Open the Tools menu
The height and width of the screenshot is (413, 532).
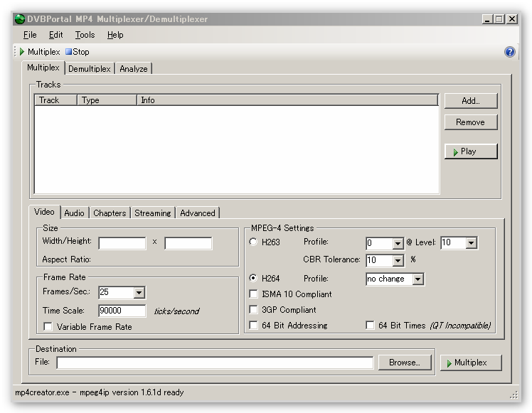click(85, 35)
